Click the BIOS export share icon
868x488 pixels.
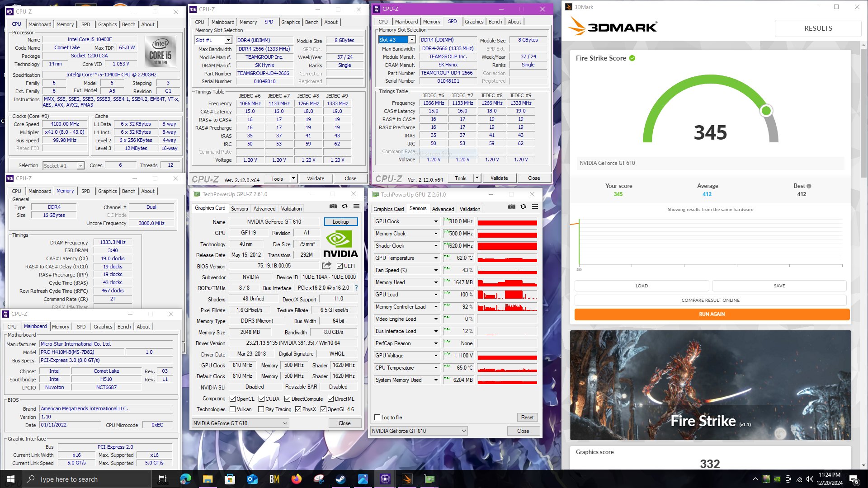click(x=326, y=266)
